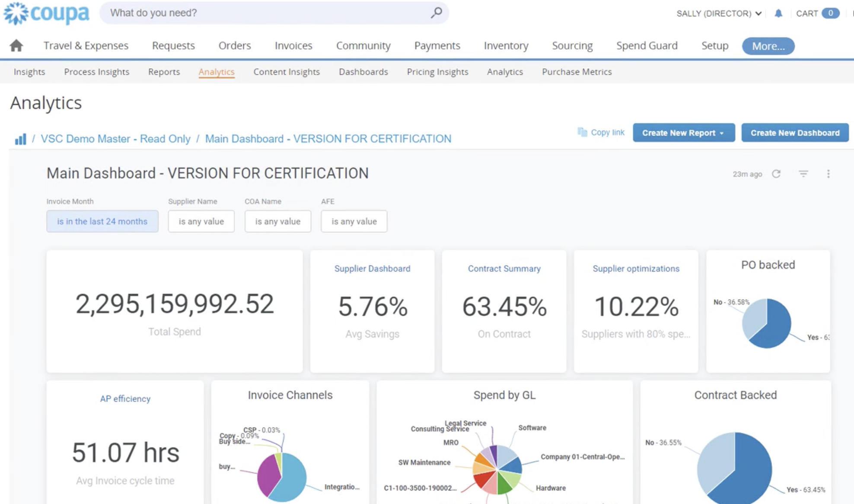Open dashboard three-dot actions menu
This screenshot has height=504, width=854.
(x=828, y=174)
